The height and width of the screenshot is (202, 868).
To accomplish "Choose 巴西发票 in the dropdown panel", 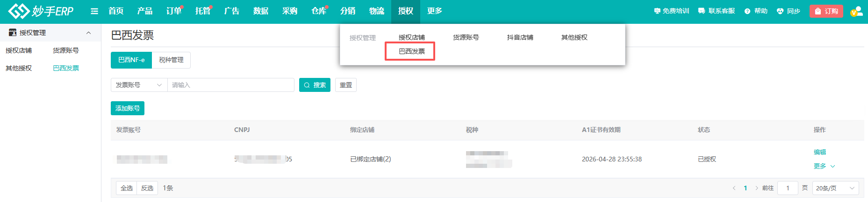I will 412,51.
